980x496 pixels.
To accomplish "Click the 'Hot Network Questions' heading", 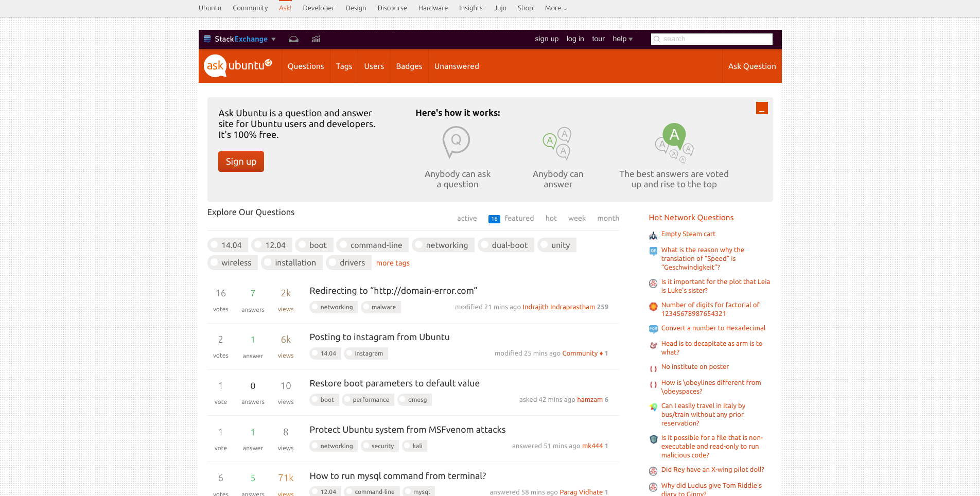I will click(x=691, y=218).
